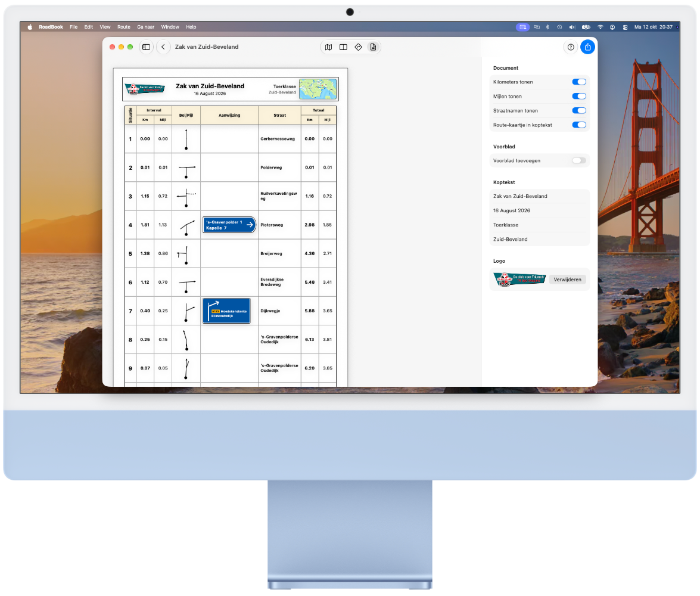This screenshot has height=596, width=700.
Task: Open the split view icon
Action: click(343, 47)
